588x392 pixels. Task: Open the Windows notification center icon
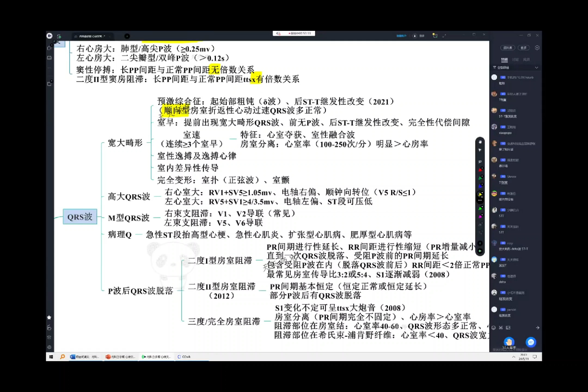pyautogui.click(x=535, y=357)
